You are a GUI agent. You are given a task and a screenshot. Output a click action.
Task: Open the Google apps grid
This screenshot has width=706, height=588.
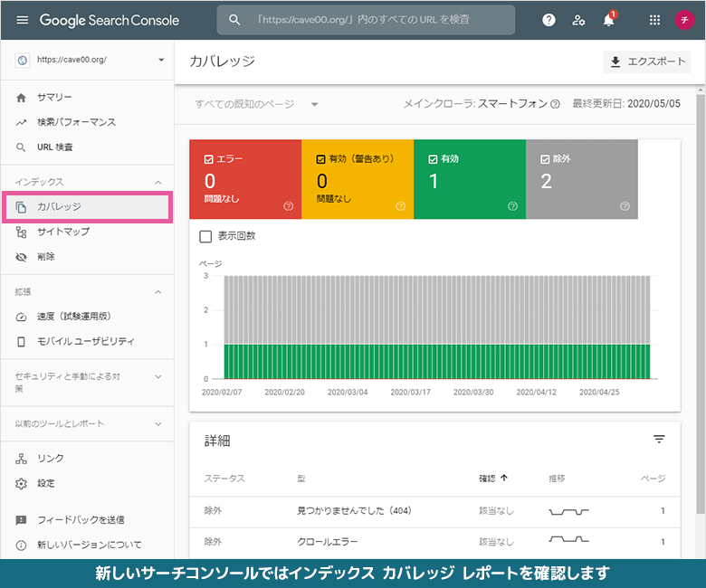(654, 20)
